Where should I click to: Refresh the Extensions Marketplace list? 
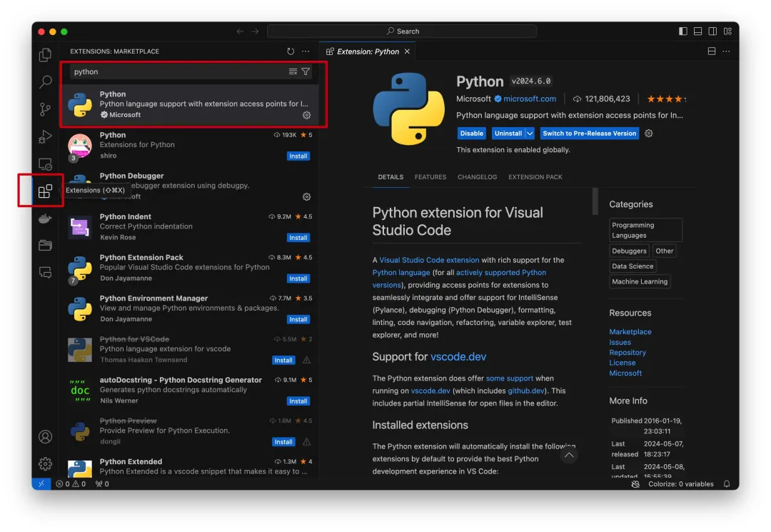coord(291,51)
